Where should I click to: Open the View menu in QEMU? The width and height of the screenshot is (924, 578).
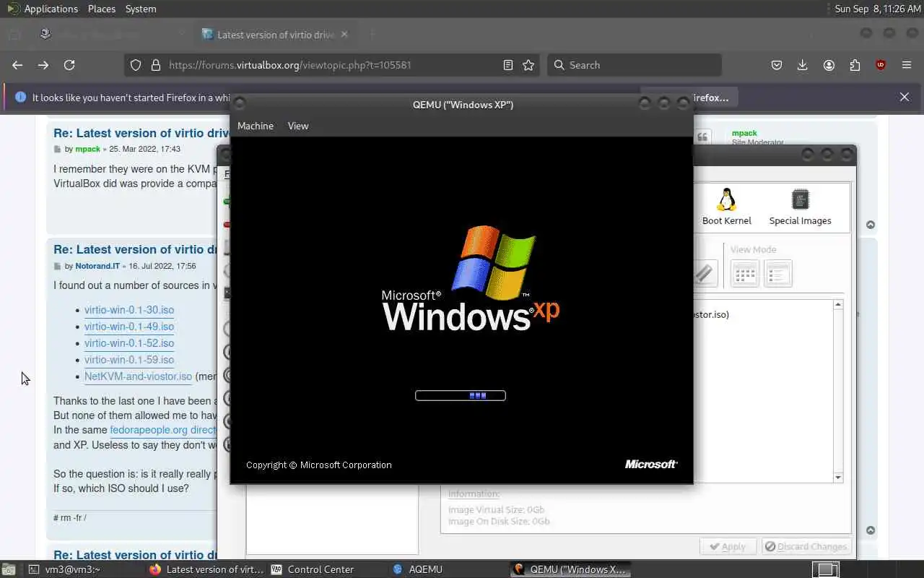coord(298,126)
